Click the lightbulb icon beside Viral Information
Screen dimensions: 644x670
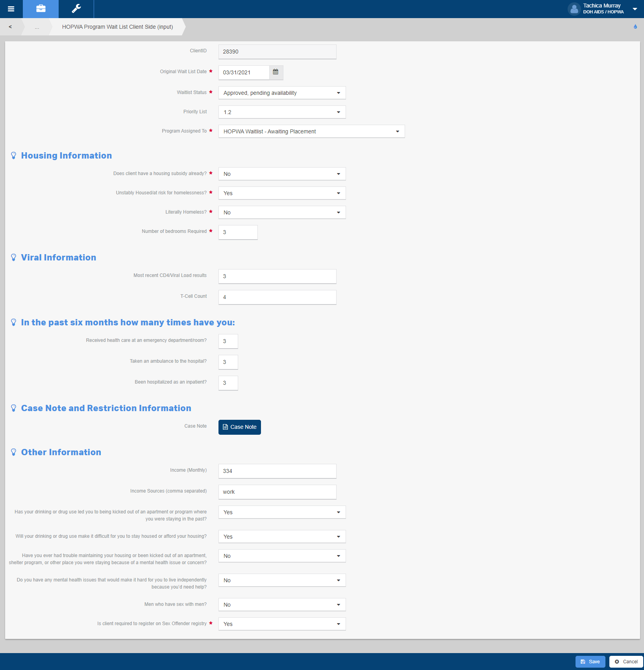click(x=14, y=258)
